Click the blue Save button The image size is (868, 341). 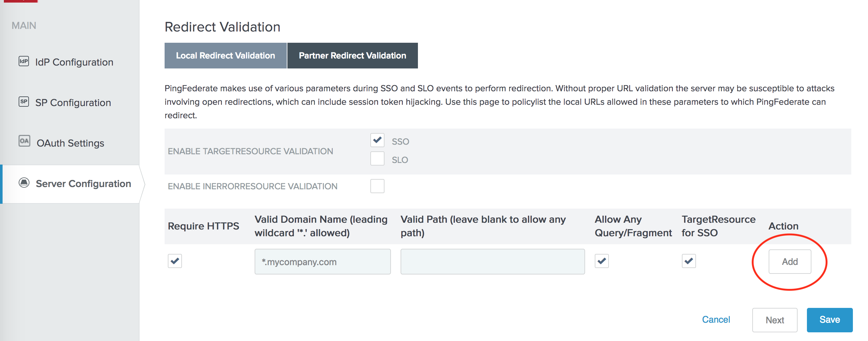[829, 320]
